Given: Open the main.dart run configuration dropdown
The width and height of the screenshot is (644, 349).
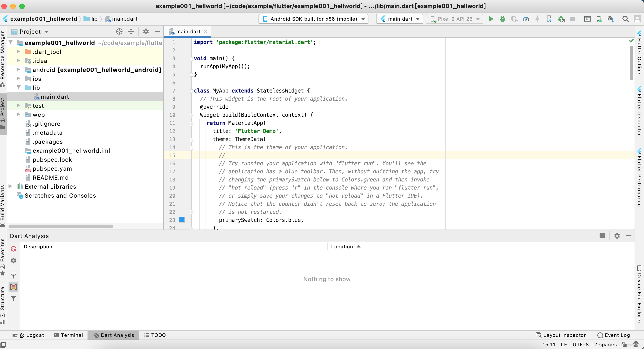Looking at the screenshot, I should [x=399, y=19].
